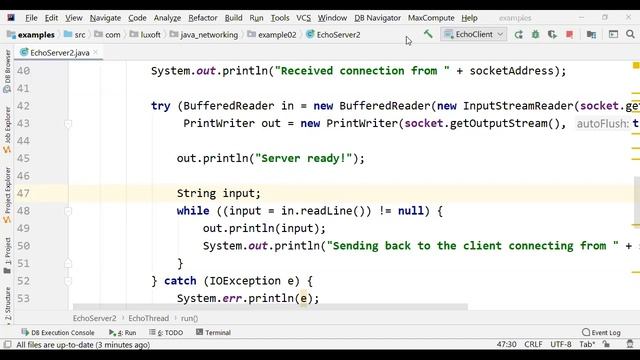Viewport: 640px width, 360px height.
Task: Open Search Everywhere magnifier icon
Action: pos(630,35)
